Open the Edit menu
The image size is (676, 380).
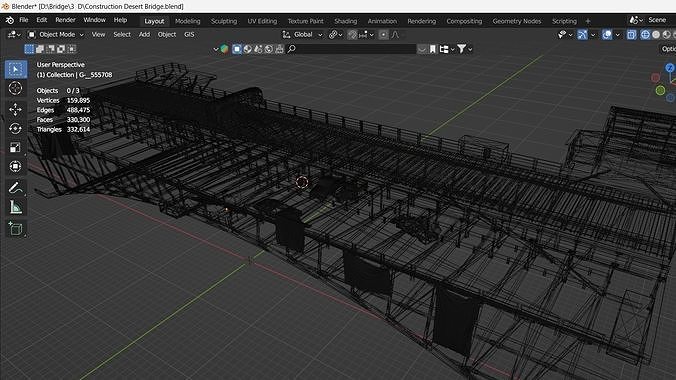pyautogui.click(x=42, y=20)
